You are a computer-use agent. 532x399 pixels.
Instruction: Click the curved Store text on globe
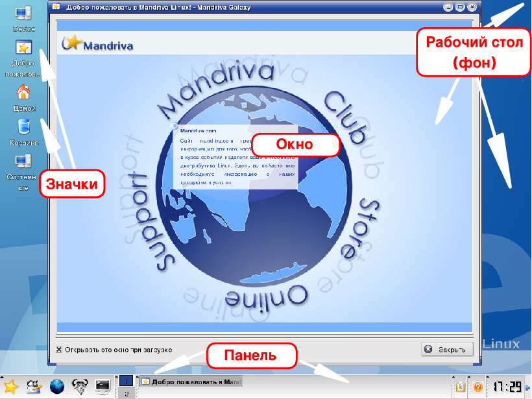tap(360, 229)
